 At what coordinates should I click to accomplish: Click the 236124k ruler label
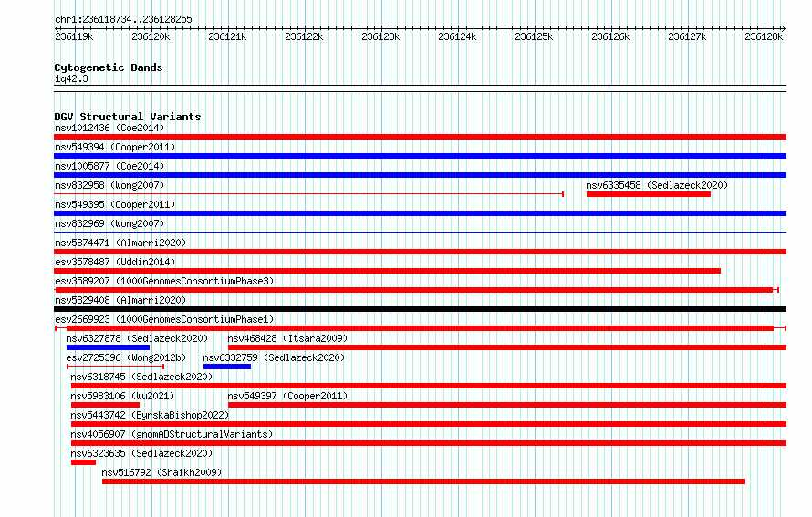457,36
